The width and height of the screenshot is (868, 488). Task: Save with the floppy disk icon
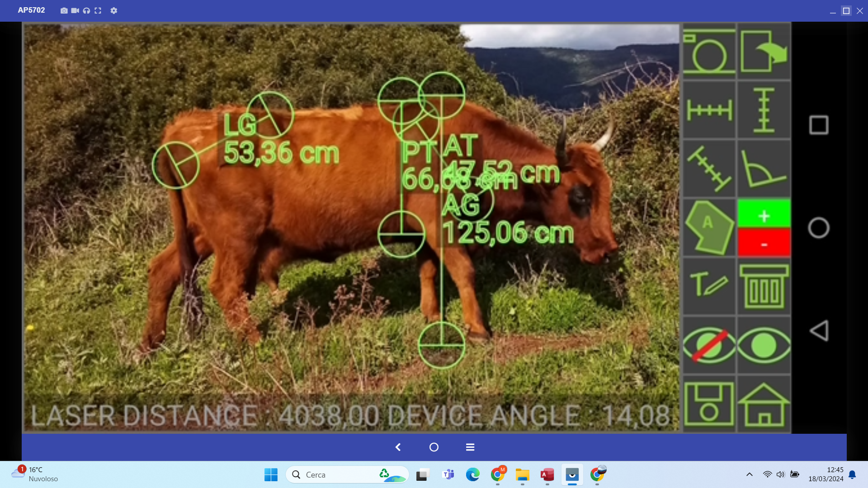coord(708,404)
